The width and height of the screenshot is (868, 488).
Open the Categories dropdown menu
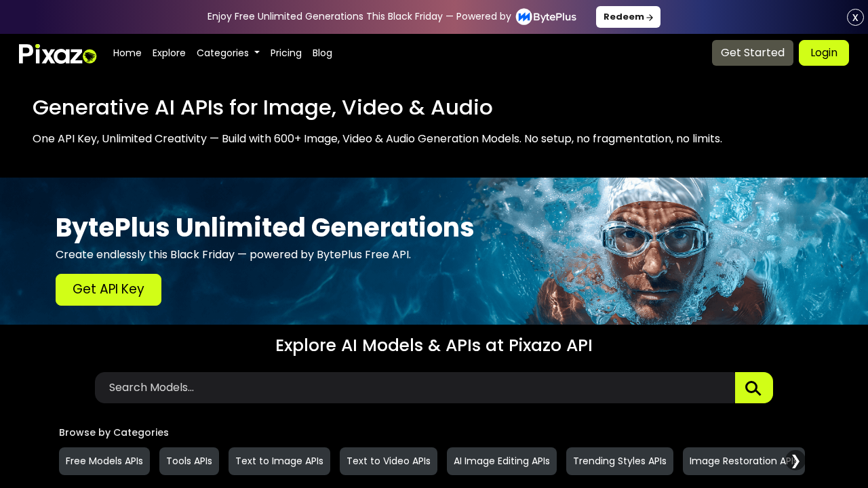pyautogui.click(x=227, y=52)
